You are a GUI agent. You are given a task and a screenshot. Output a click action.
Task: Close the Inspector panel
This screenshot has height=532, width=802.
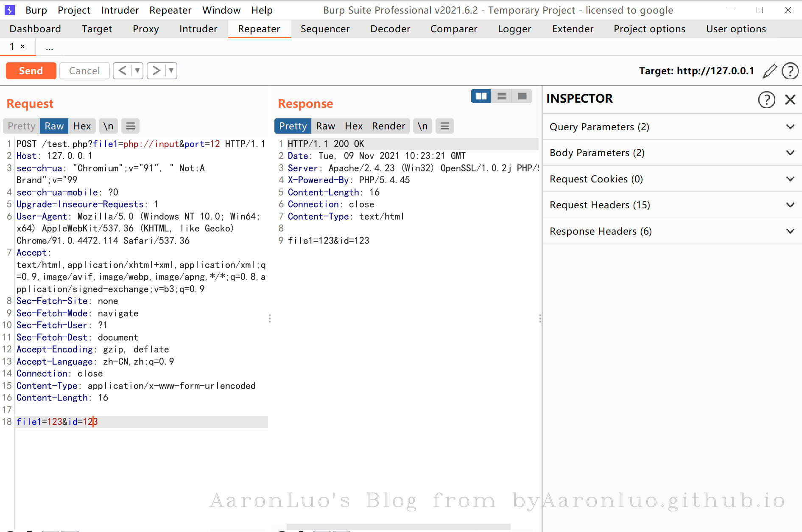point(790,100)
